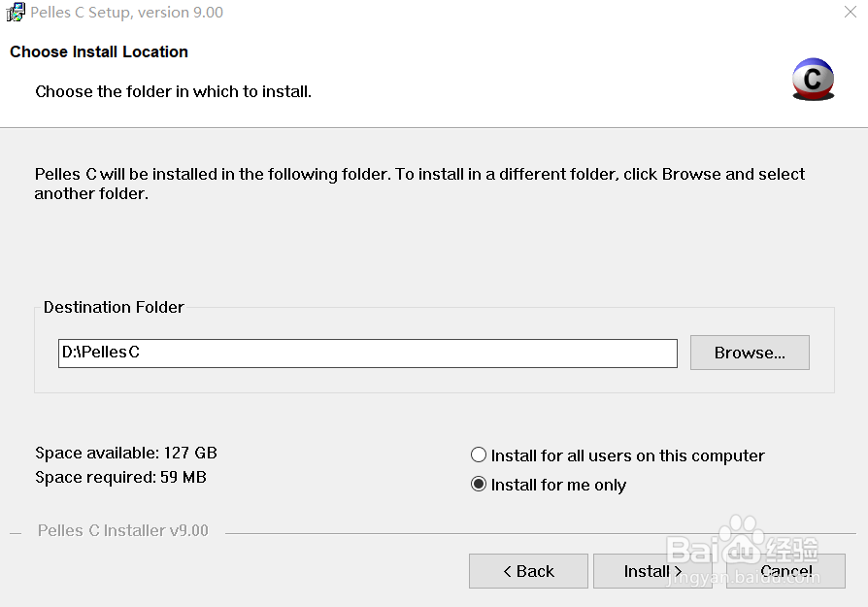Click the installer icon in the title bar
This screenshot has width=868, height=607.
pos(16,13)
